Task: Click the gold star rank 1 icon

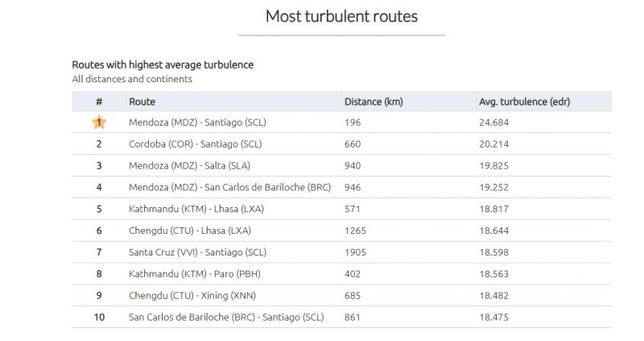Action: click(99, 123)
